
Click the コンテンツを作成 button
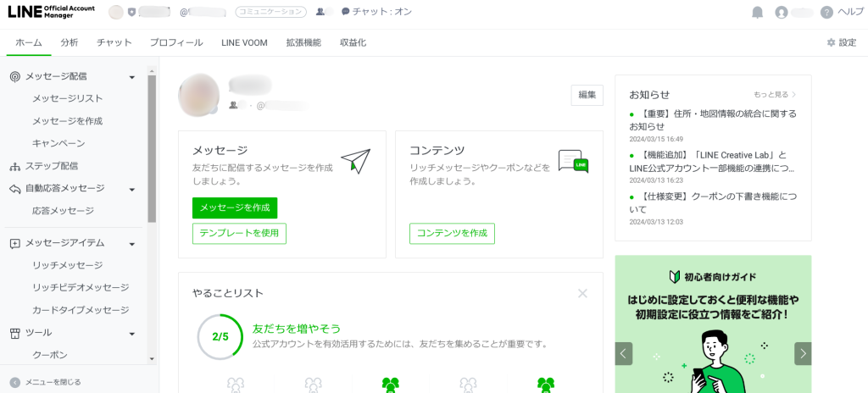click(x=453, y=234)
